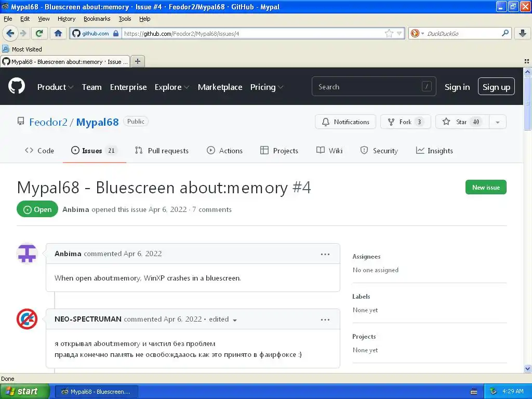Click the Notifications bell button
The image size is (532, 399).
pyautogui.click(x=345, y=122)
